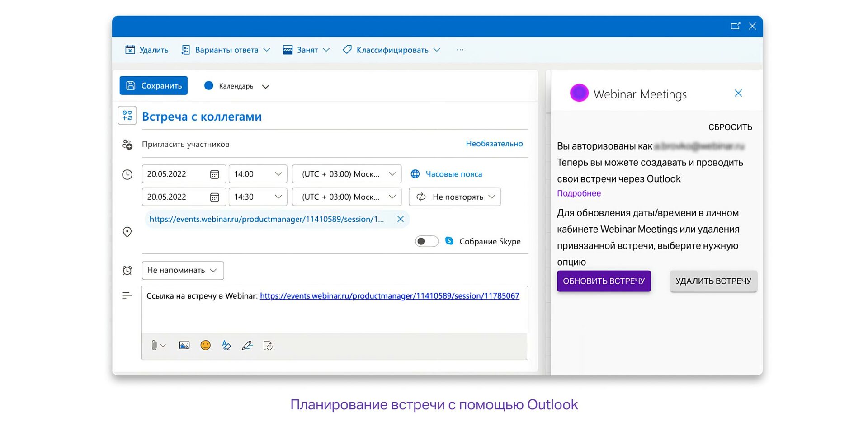868x422 pixels.
Task: Click the УДАЛИТЬ ВСТРЕЧУ button
Action: (x=713, y=281)
